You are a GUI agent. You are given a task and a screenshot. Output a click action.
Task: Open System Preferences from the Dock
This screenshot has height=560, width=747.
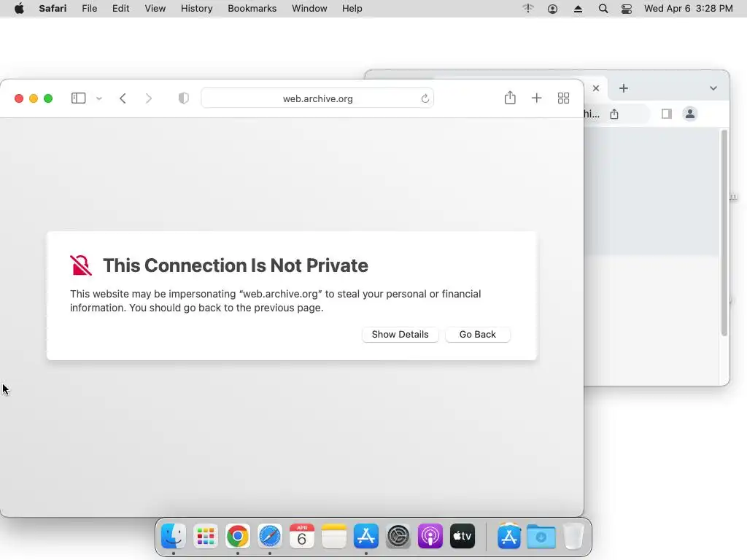point(398,536)
